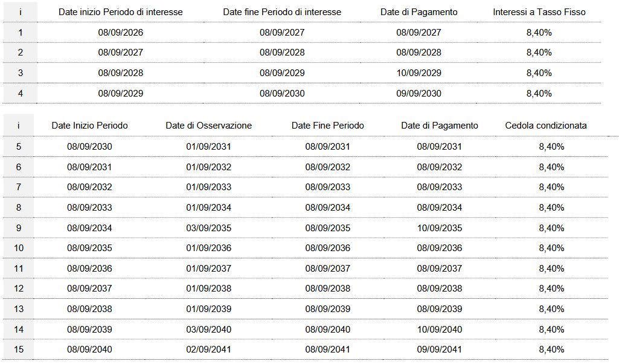Select the 'Date di Osservazione' column header
The width and height of the screenshot is (619, 364).
pos(208,126)
